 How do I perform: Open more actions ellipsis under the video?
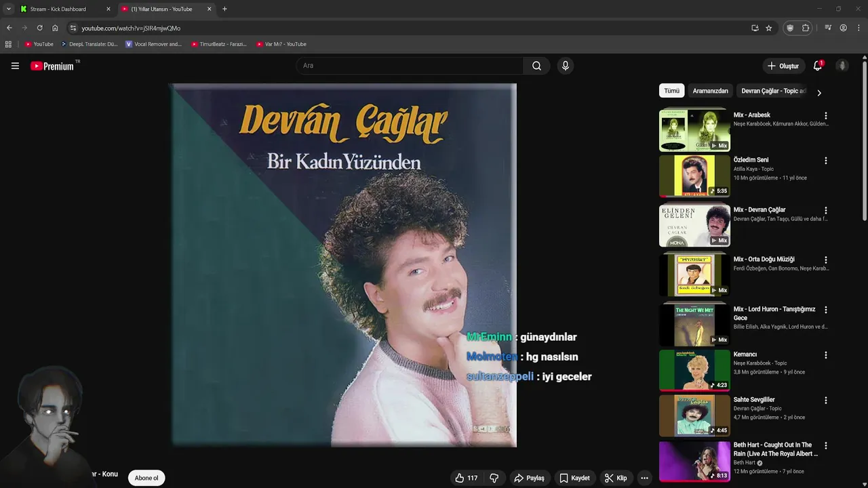coord(644,478)
